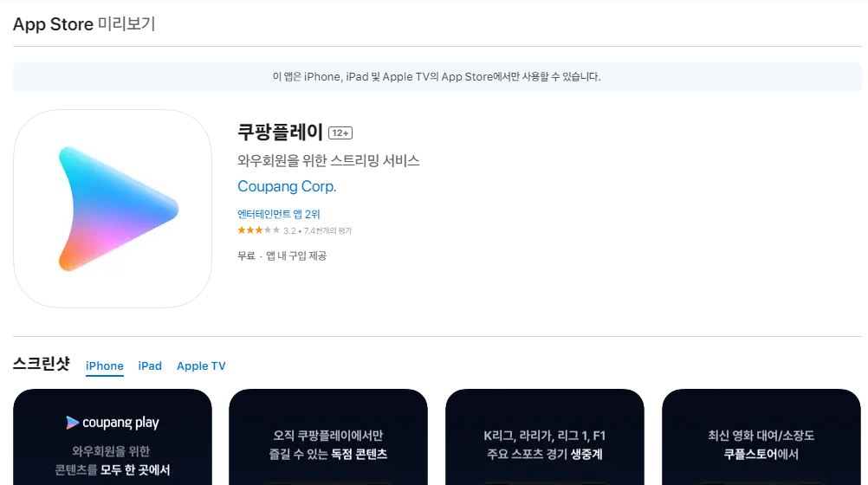The height and width of the screenshot is (485, 868).
Task: Click the Coupang Play app icon
Action: click(x=113, y=208)
